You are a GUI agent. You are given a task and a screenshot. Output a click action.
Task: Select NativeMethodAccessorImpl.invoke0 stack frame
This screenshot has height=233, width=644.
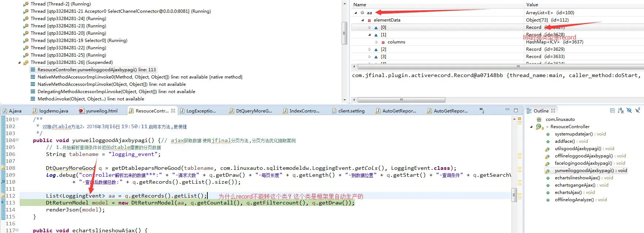click(136, 77)
